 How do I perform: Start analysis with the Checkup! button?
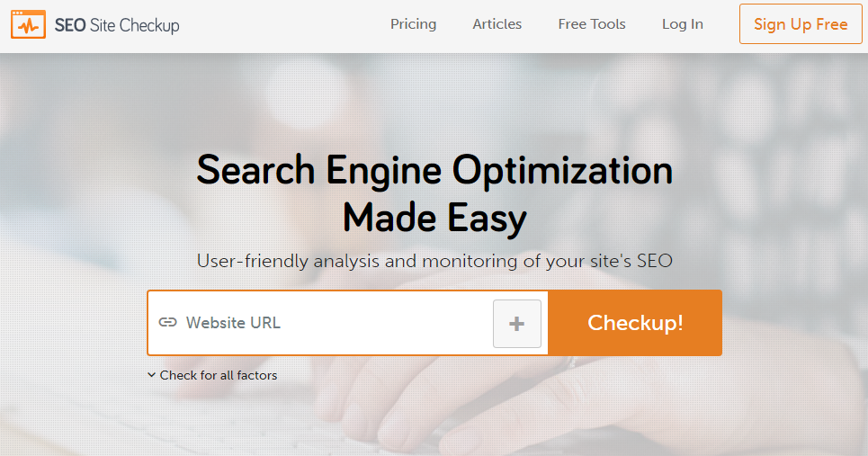click(x=635, y=323)
